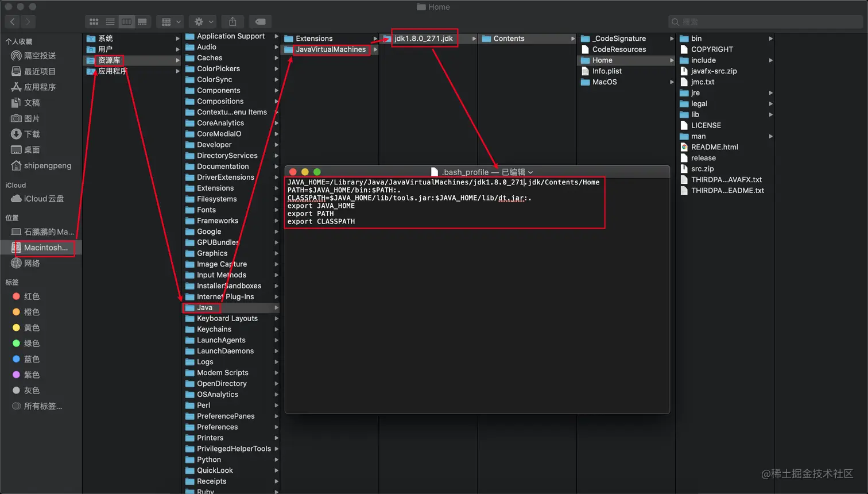
Task: Select the Macintosh... disk in the sidebar
Action: pyautogui.click(x=40, y=248)
